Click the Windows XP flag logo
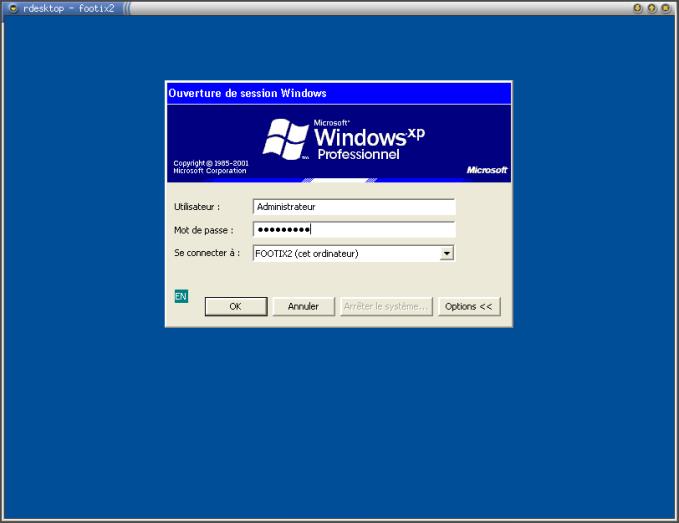This screenshot has width=679, height=523. [x=283, y=140]
